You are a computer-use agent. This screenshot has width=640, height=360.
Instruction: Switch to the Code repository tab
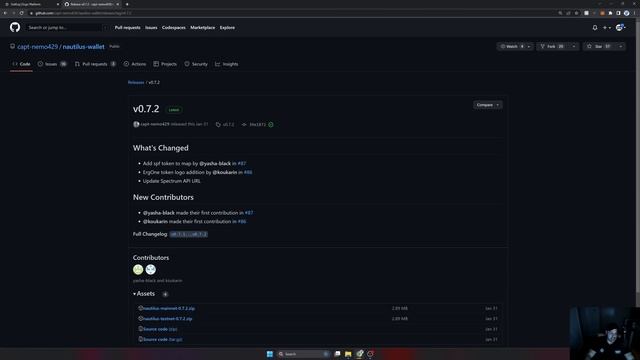pos(22,64)
